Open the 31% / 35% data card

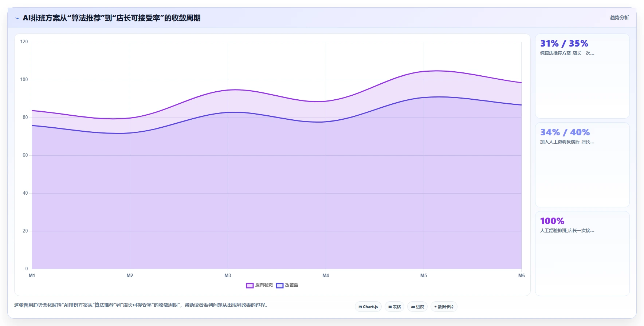click(x=582, y=76)
